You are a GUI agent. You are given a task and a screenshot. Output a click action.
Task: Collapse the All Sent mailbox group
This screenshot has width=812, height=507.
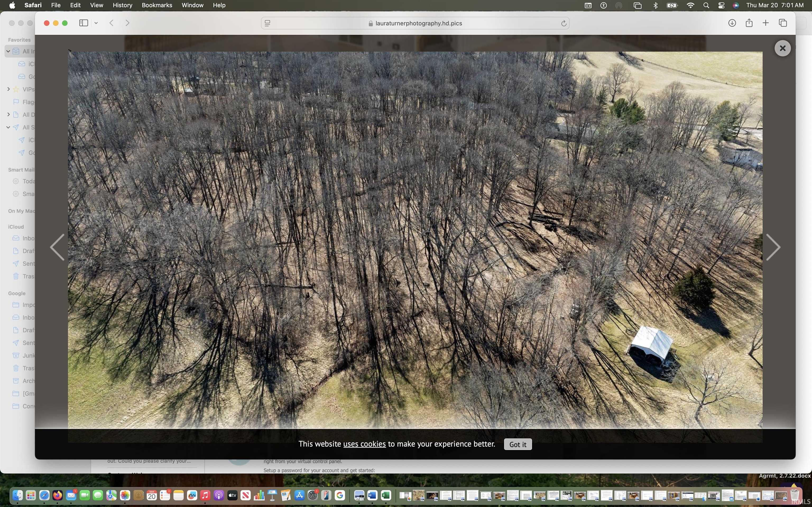click(x=8, y=127)
